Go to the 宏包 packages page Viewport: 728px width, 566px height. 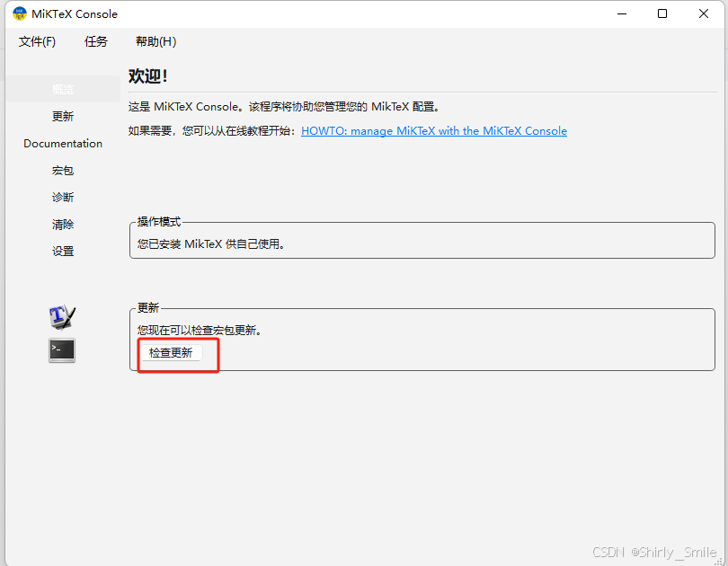(x=63, y=171)
